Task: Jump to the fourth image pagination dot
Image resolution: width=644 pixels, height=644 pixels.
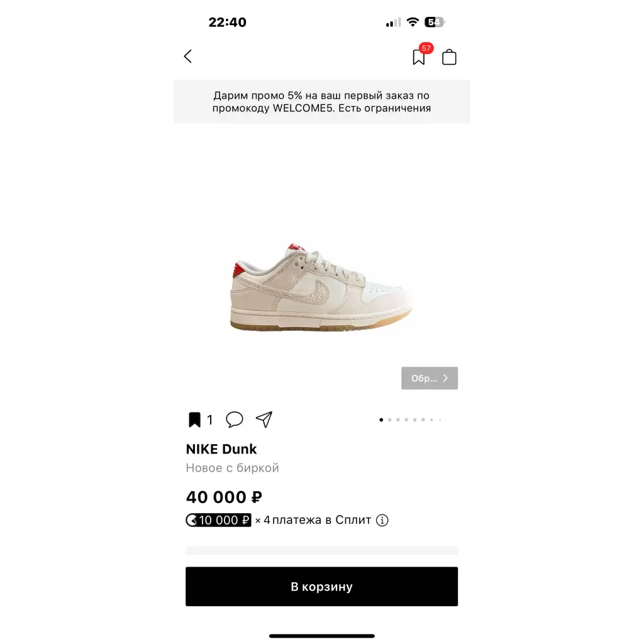Action: (x=406, y=419)
